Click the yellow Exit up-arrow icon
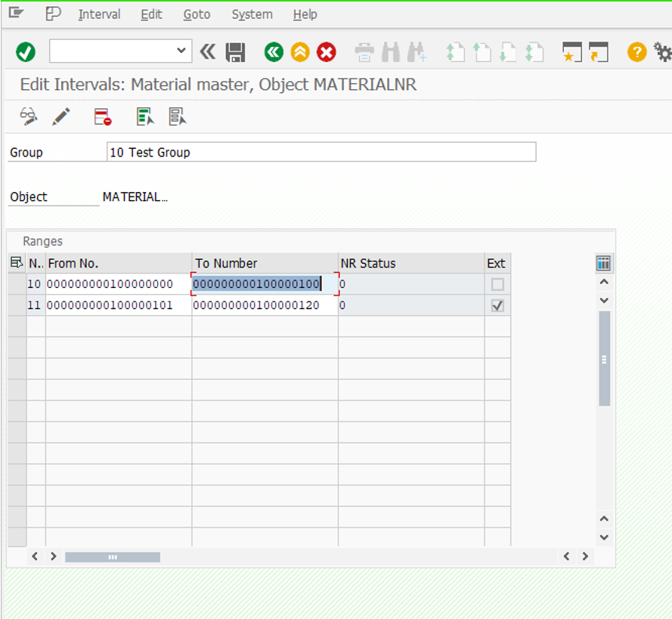672x619 pixels. click(x=300, y=52)
